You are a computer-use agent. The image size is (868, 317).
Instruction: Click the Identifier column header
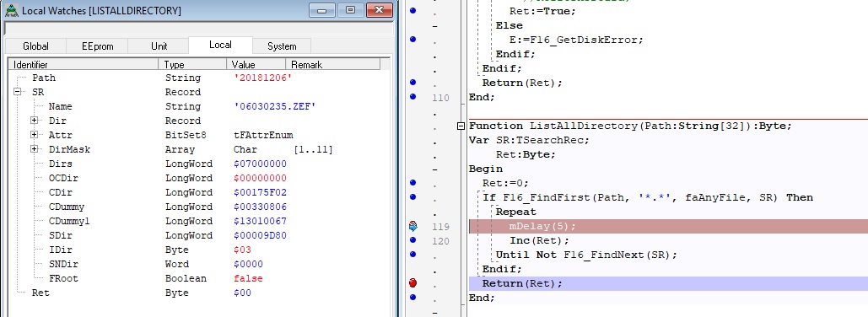tap(83, 64)
